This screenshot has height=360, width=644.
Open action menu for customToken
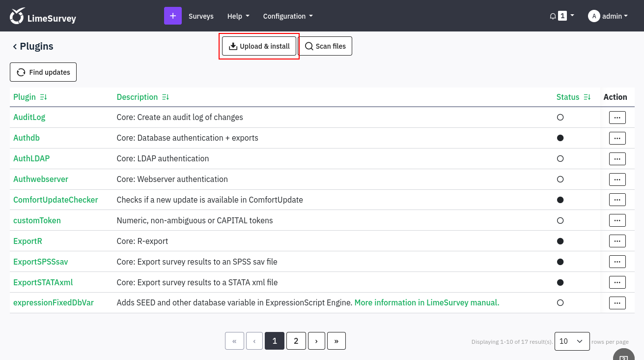[x=617, y=221]
